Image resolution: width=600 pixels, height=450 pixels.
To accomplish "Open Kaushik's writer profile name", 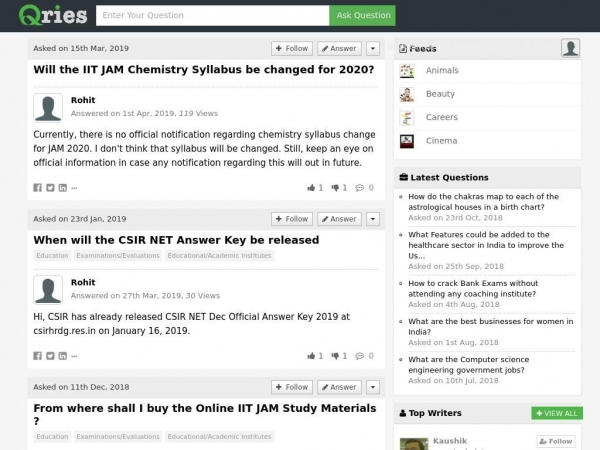I will pos(450,441).
